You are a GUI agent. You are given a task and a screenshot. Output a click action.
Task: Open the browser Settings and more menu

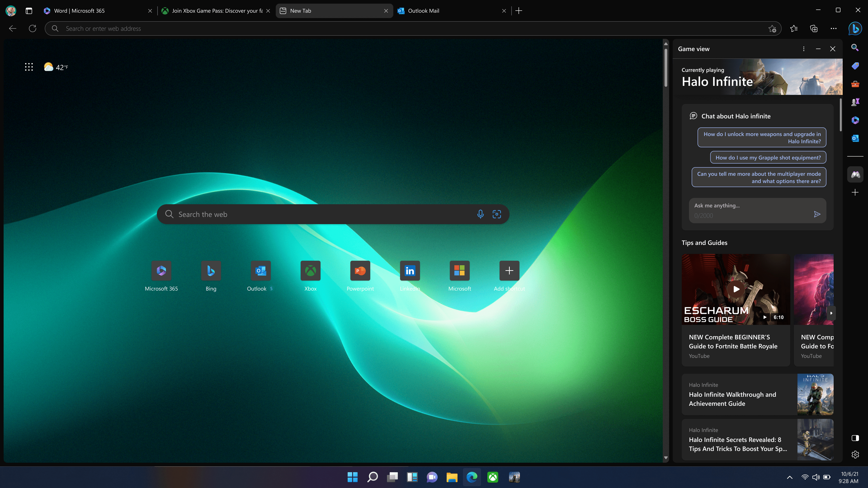tap(834, 29)
